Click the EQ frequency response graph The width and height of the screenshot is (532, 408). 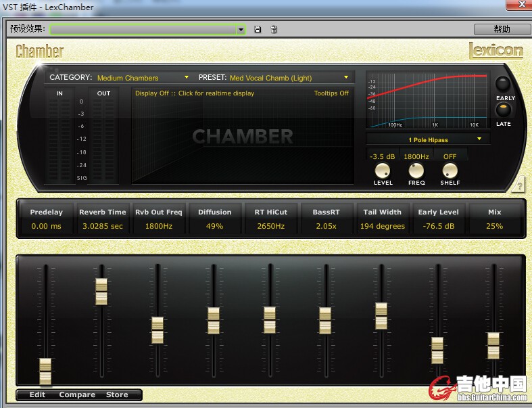[427, 100]
